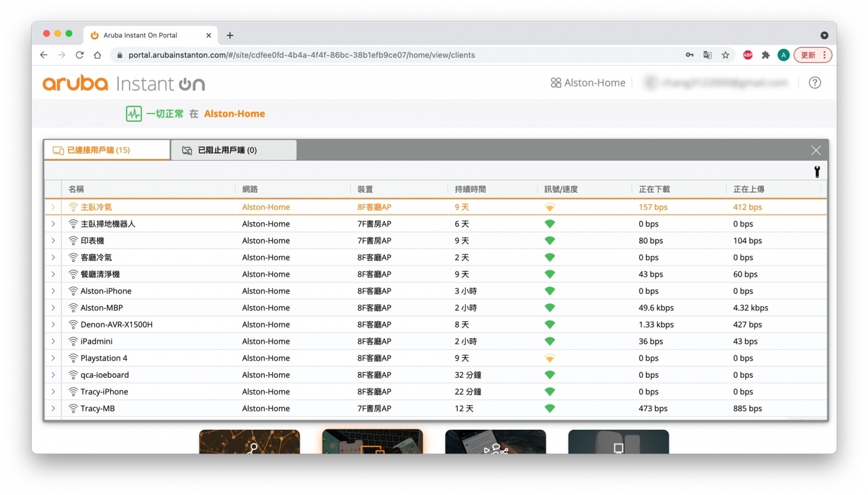Click the 7F書房AP cell in 印表機 row

pyautogui.click(x=374, y=241)
